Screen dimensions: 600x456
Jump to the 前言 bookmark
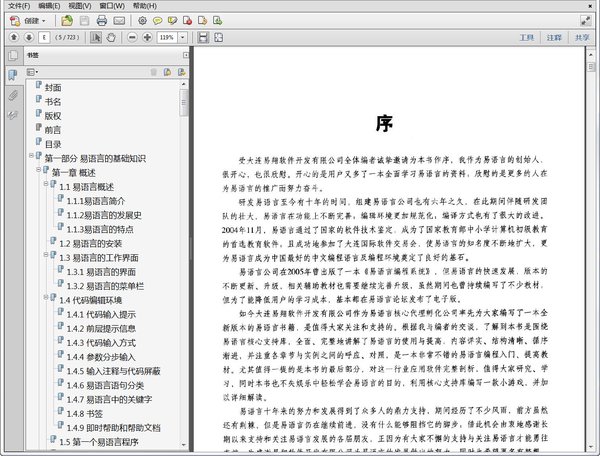pyautogui.click(x=53, y=130)
